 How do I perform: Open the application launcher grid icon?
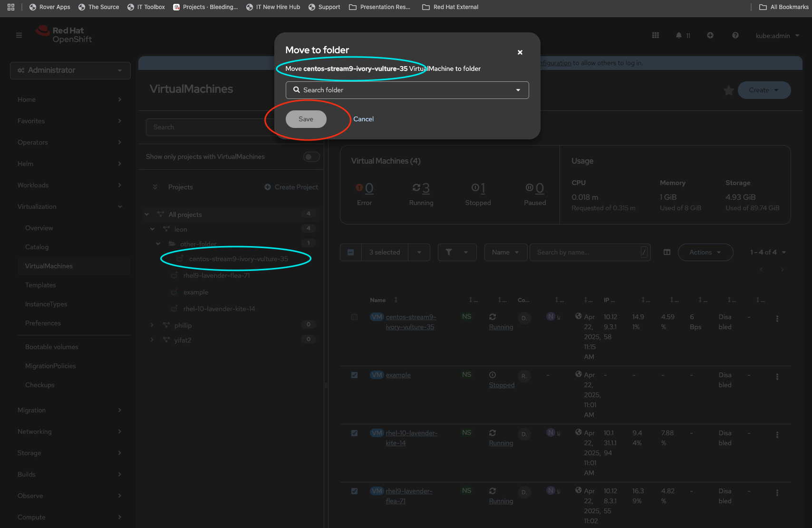click(656, 35)
